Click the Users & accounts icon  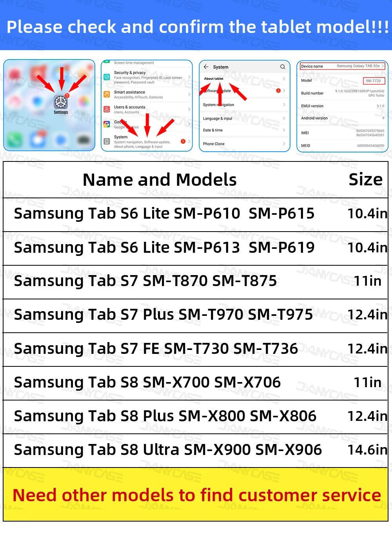point(106,109)
